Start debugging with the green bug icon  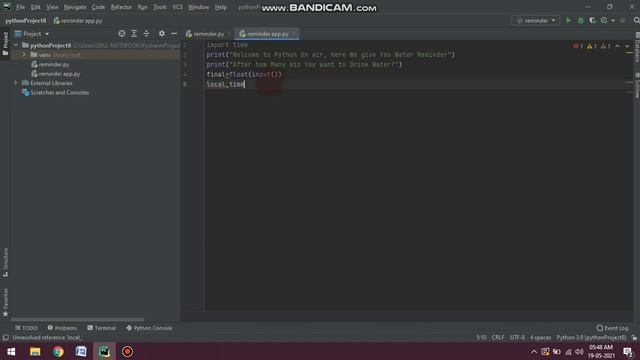coord(580,20)
